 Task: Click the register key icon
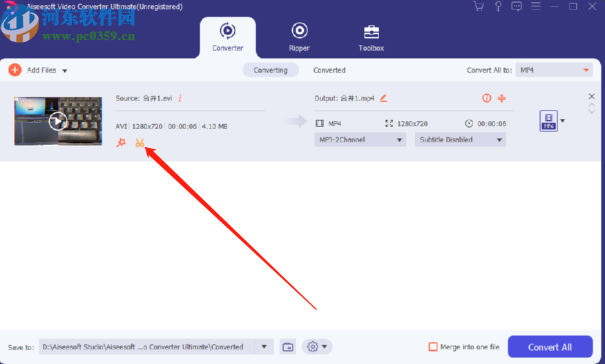click(x=498, y=6)
